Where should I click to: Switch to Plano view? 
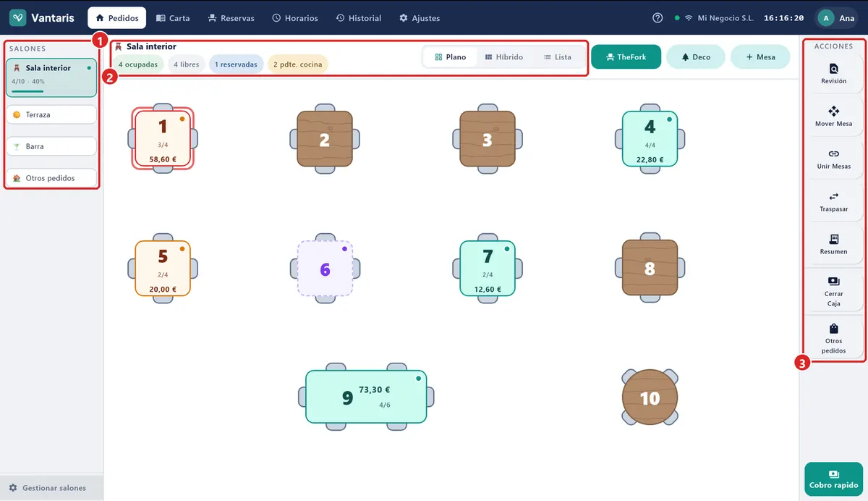tap(451, 57)
